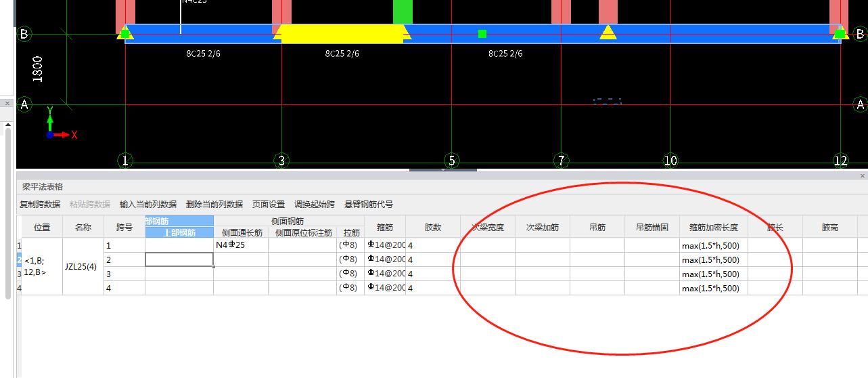This screenshot has width=868, height=378.
Task: Click 调换起始跨 command
Action: click(x=315, y=205)
